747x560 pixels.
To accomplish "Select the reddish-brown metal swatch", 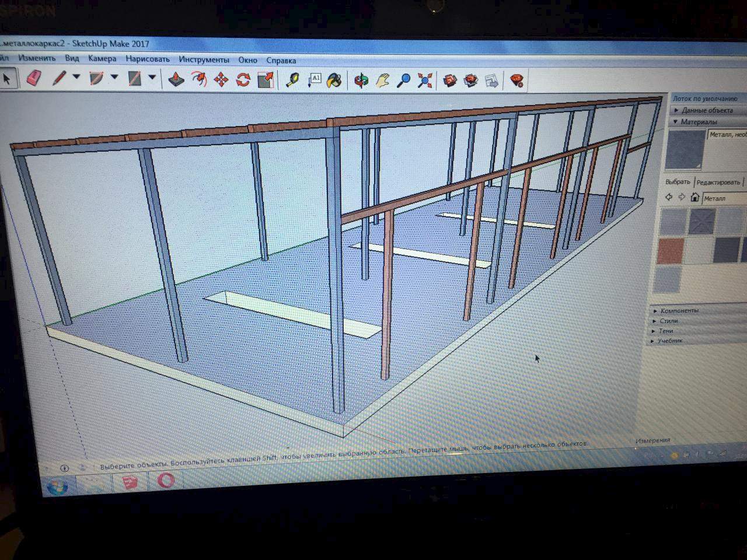I will coord(671,250).
